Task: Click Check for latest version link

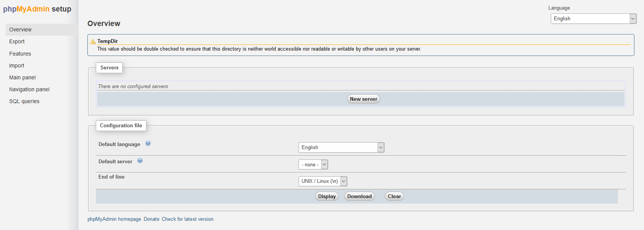Action: point(187,219)
